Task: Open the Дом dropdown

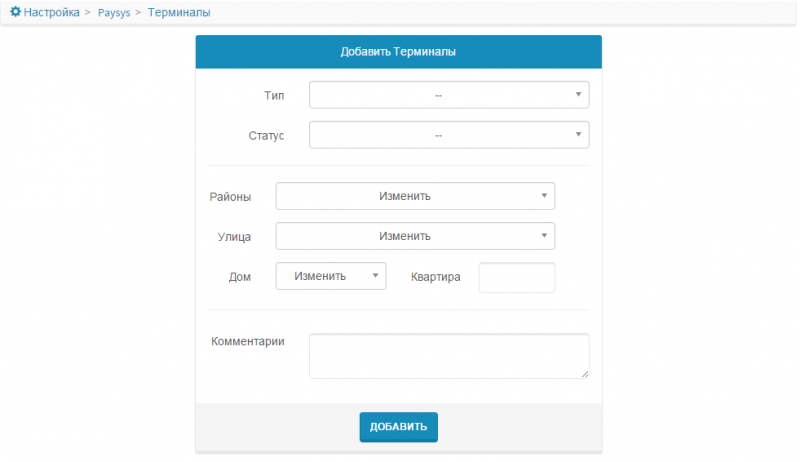Action: [331, 276]
